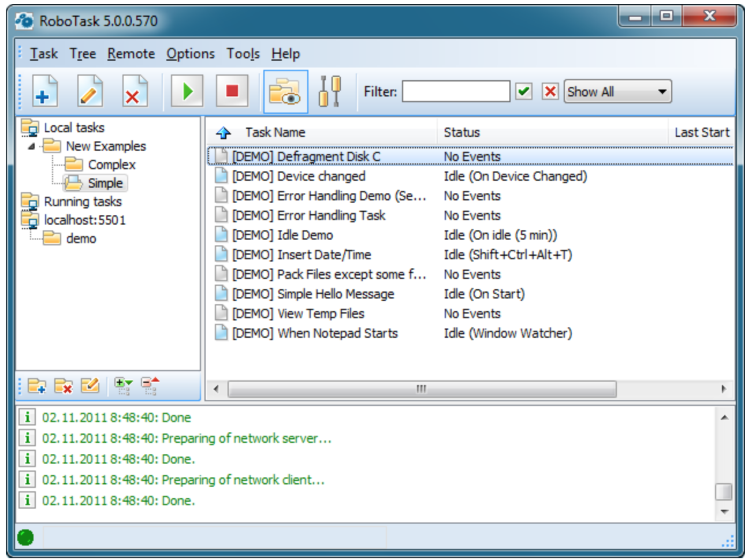Stop task with red square button
Viewport: 752px width, 560px height.
coord(232,91)
